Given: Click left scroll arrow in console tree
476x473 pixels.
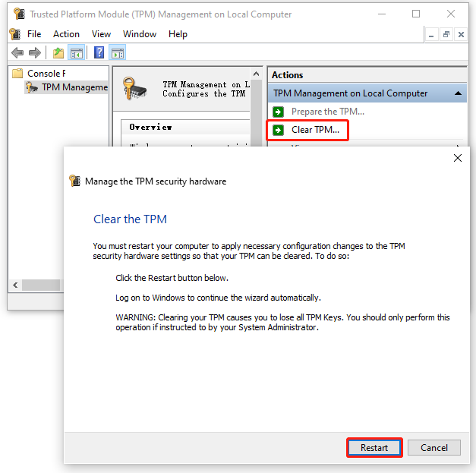Looking at the screenshot, I should point(15,285).
